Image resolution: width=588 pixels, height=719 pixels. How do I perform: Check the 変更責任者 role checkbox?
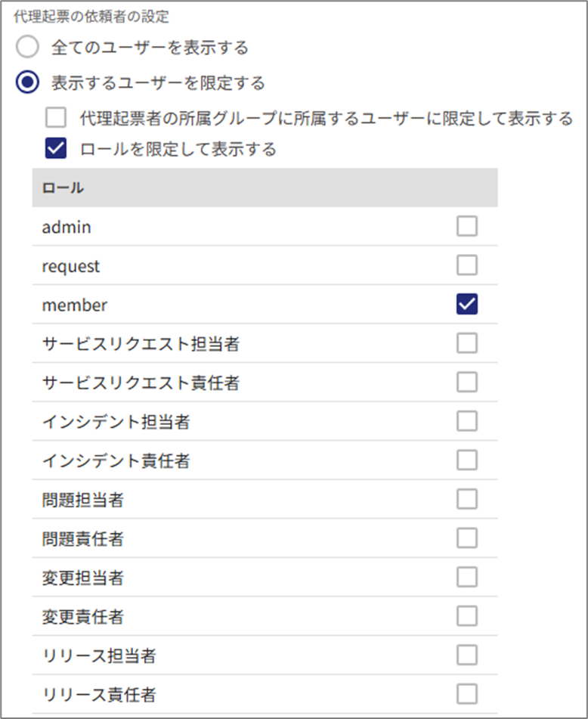[467, 617]
